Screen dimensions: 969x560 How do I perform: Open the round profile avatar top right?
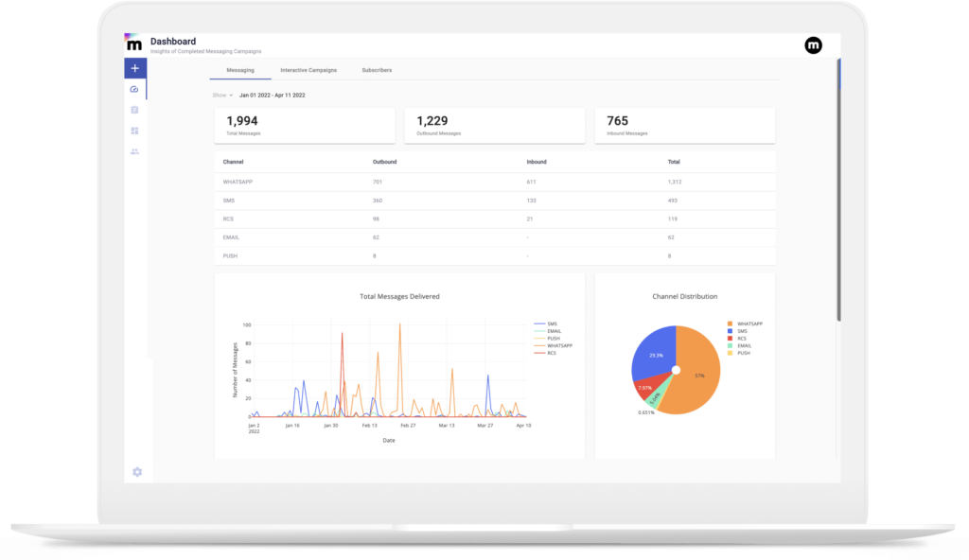click(x=813, y=45)
